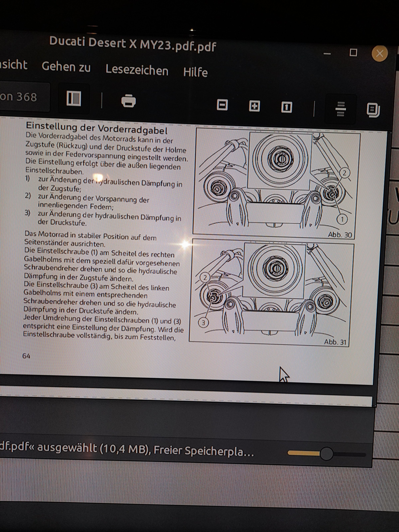Image resolution: width=399 pixels, height=532 pixels.
Task: Open the Hilfe menu
Action: pos(195,72)
